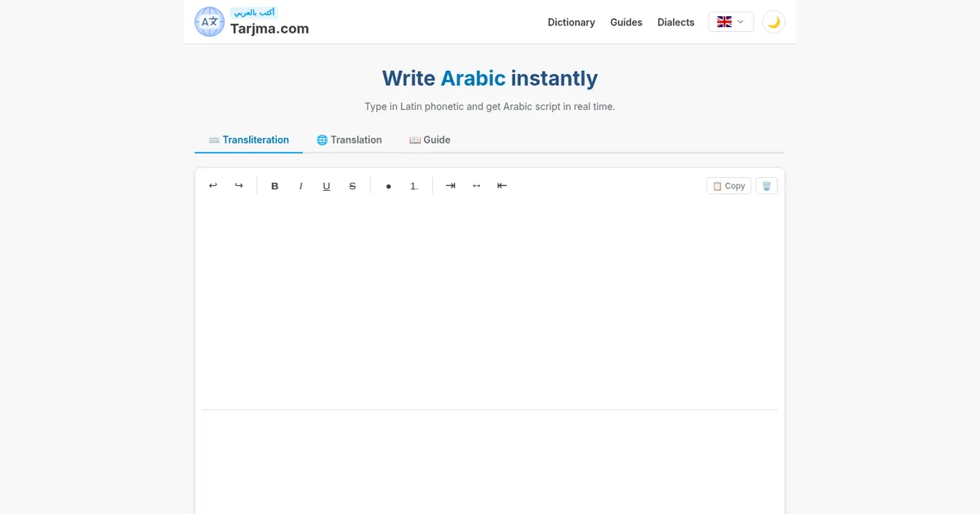Open the language flag dropdown
The height and width of the screenshot is (514, 980).
(x=731, y=22)
